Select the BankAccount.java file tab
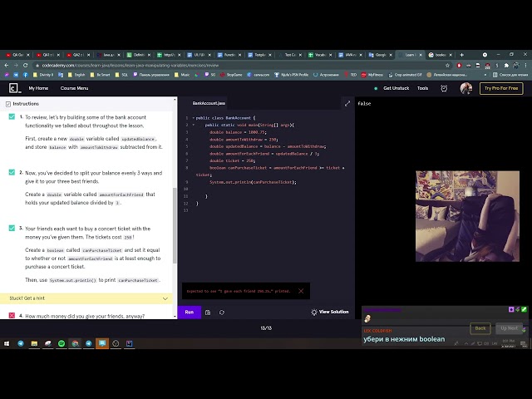 [x=209, y=103]
